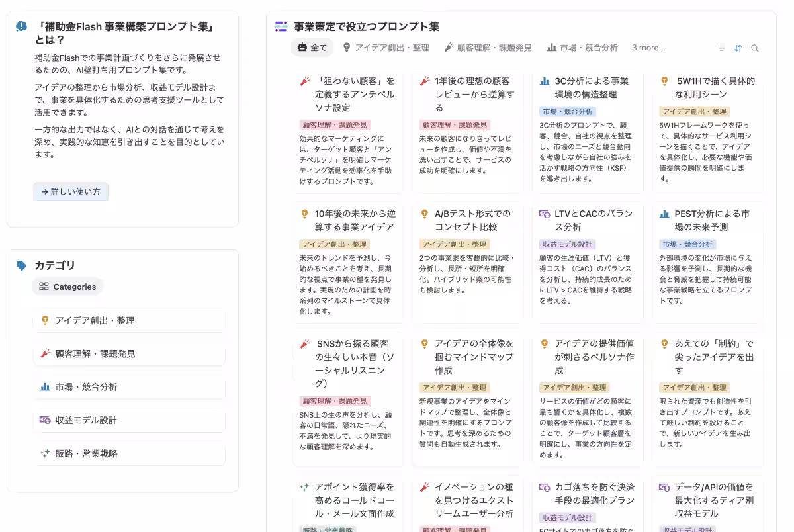Click the info icon beside 補助金Flash heading
This screenshot has width=794, height=532.
pyautogui.click(x=21, y=26)
